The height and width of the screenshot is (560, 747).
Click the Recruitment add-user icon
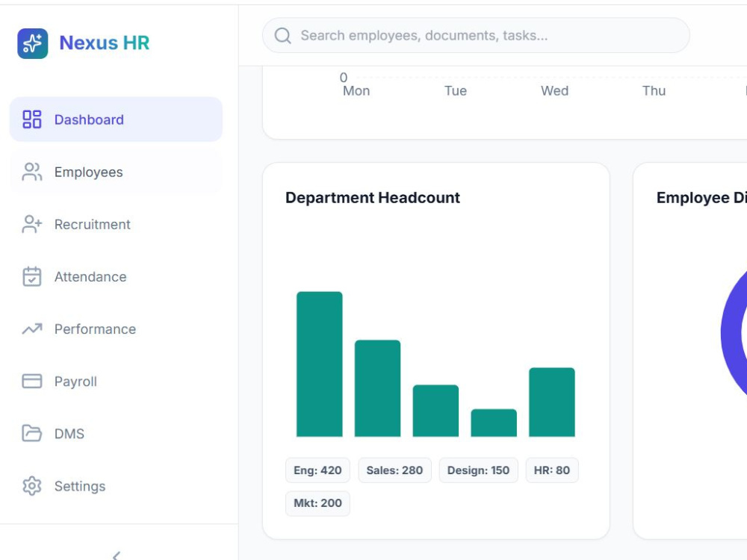tap(32, 224)
